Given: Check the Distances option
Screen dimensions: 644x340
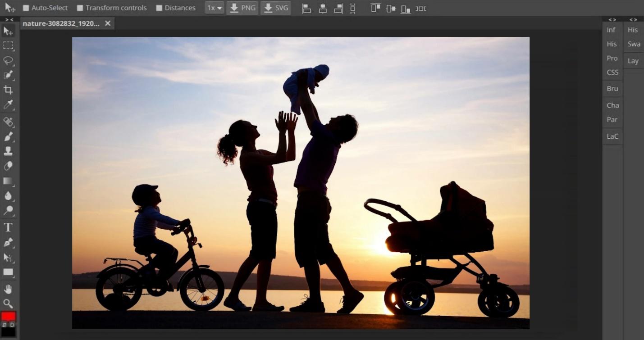Looking at the screenshot, I should pos(159,8).
